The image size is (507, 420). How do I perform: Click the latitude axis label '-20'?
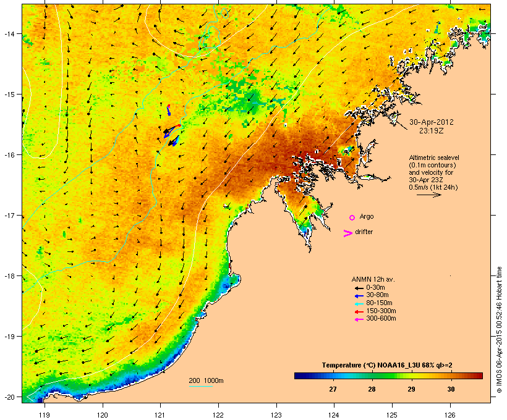[9, 397]
